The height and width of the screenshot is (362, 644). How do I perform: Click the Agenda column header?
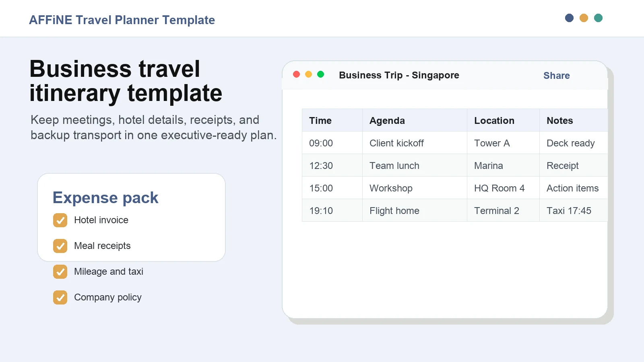[415, 120]
